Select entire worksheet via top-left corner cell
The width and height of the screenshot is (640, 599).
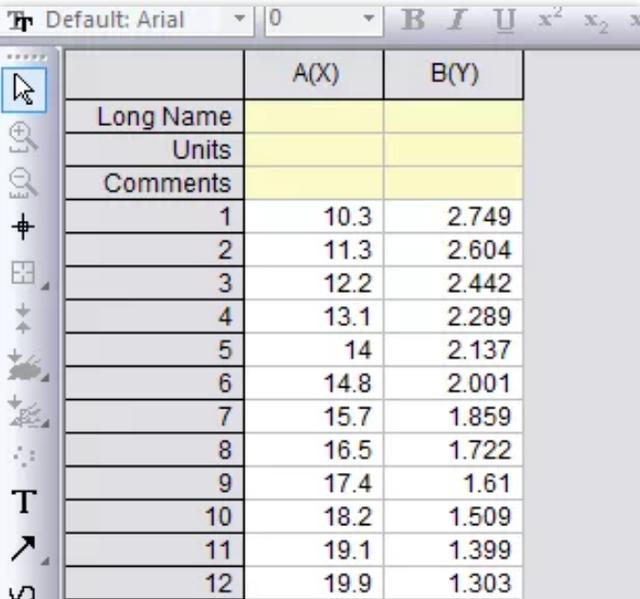(155, 75)
